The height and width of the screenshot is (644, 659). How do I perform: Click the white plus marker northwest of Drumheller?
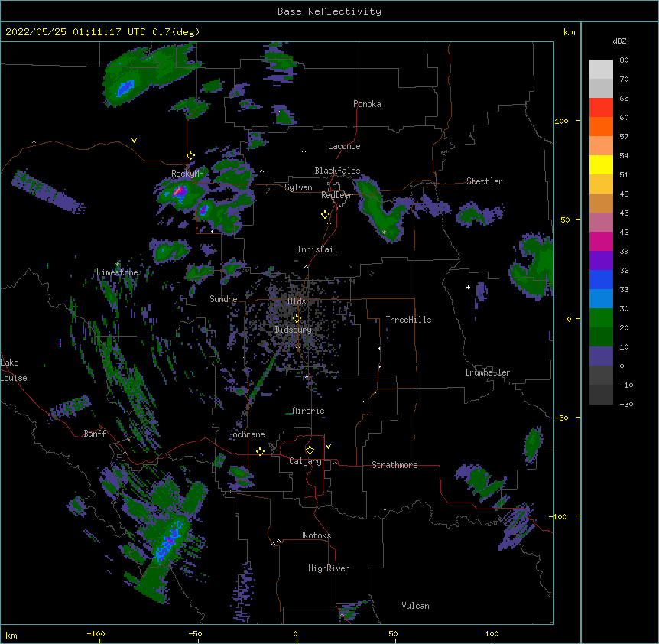pyautogui.click(x=468, y=287)
